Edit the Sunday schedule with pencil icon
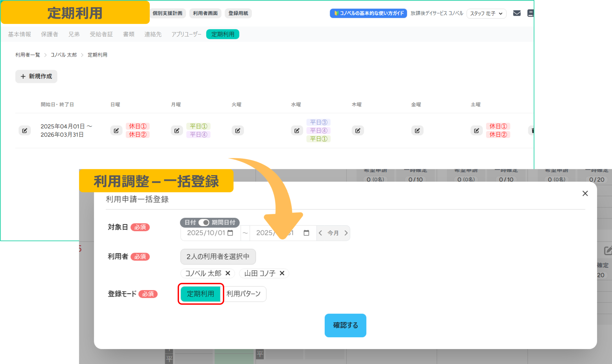Image resolution: width=612 pixels, height=364 pixels. [x=116, y=130]
